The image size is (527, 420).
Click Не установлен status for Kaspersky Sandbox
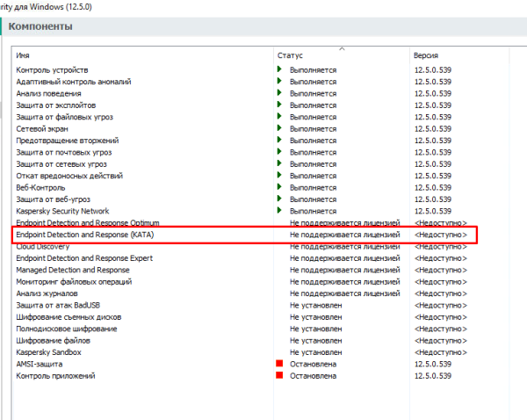(316, 352)
